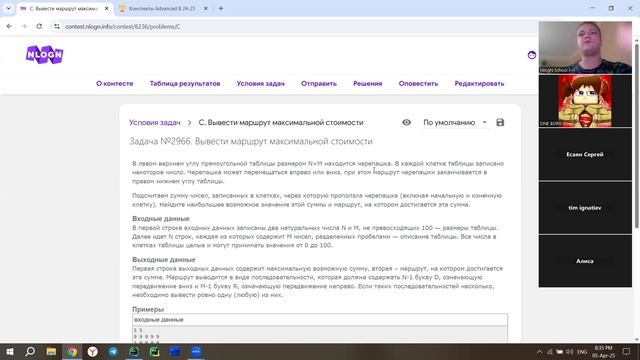Image resolution: width=640 pixels, height=360 pixels.
Task: Open the 'О контесте' menu item
Action: pyautogui.click(x=115, y=83)
